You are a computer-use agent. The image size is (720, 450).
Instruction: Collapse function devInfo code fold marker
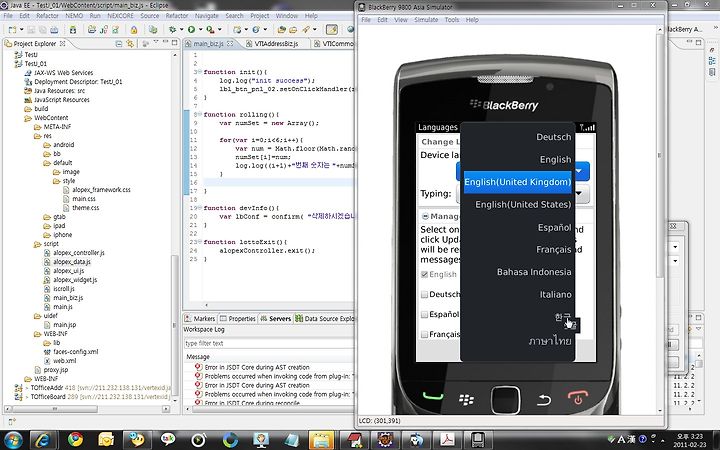pos(200,208)
